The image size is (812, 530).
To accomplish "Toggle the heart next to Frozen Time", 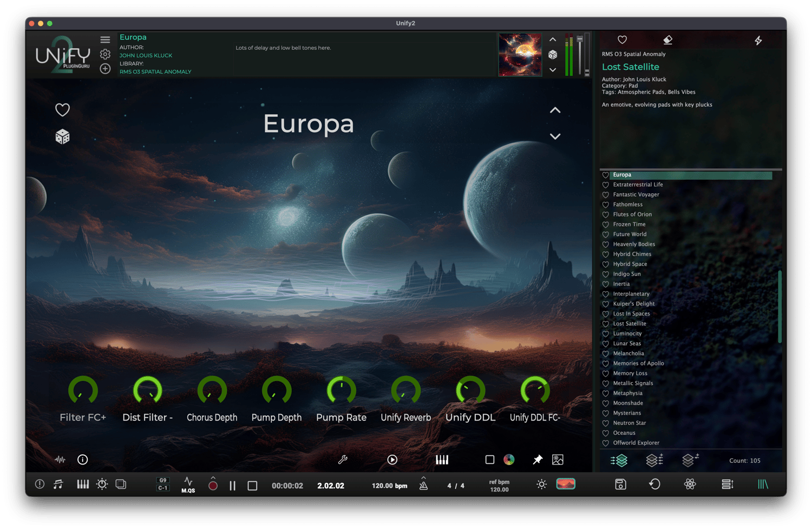I will click(x=606, y=225).
